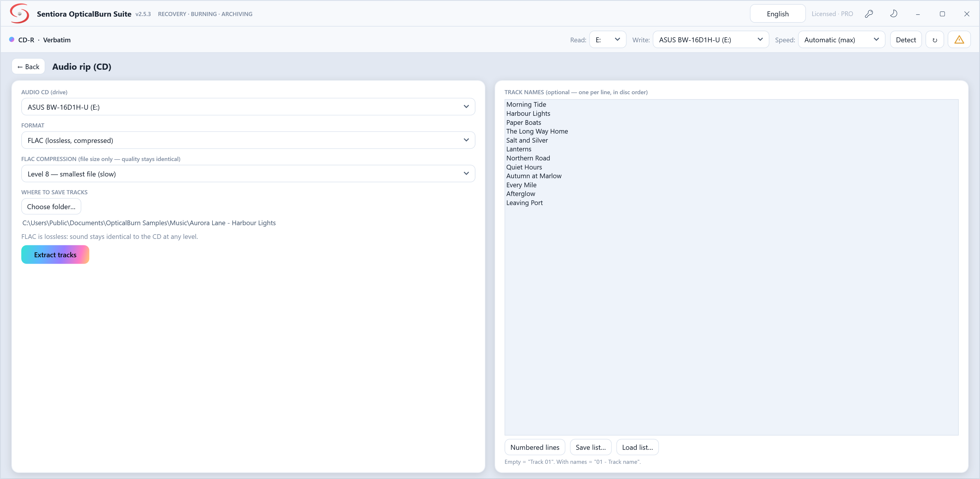This screenshot has width=980, height=479.
Task: Click the 'Autumn at Marlow' line
Action: (x=534, y=176)
